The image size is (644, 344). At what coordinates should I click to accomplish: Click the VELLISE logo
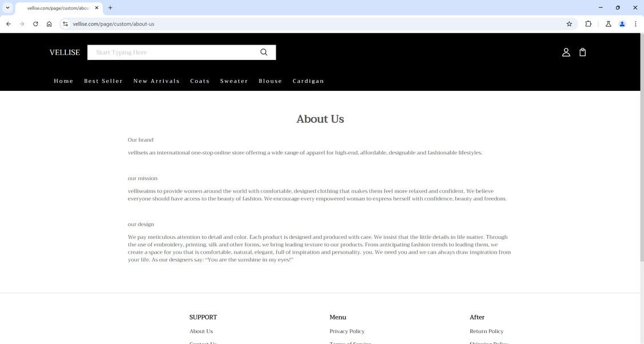[x=65, y=53]
